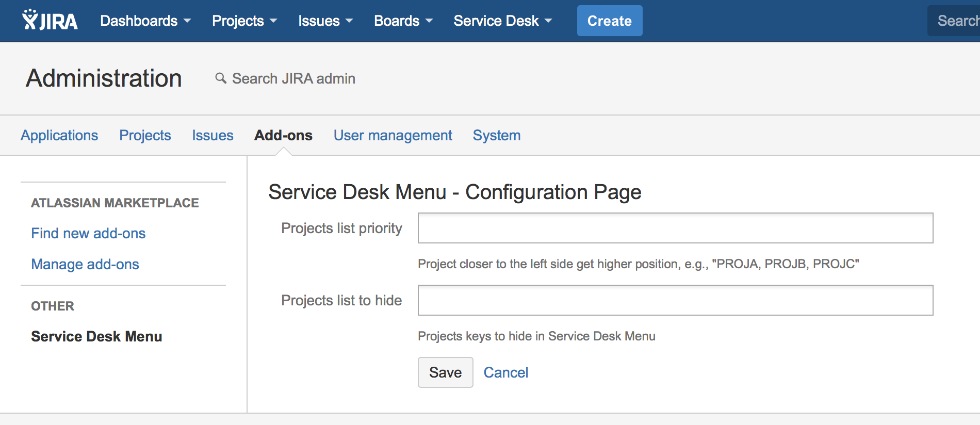This screenshot has height=425, width=980.
Task: Open the Boards dropdown menu
Action: coord(403,21)
